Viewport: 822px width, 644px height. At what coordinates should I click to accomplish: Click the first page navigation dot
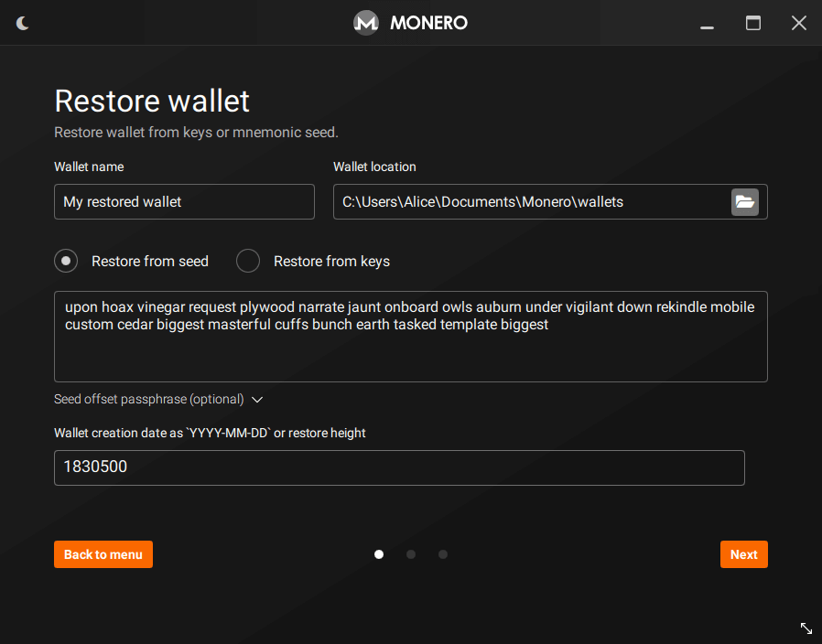pos(378,554)
